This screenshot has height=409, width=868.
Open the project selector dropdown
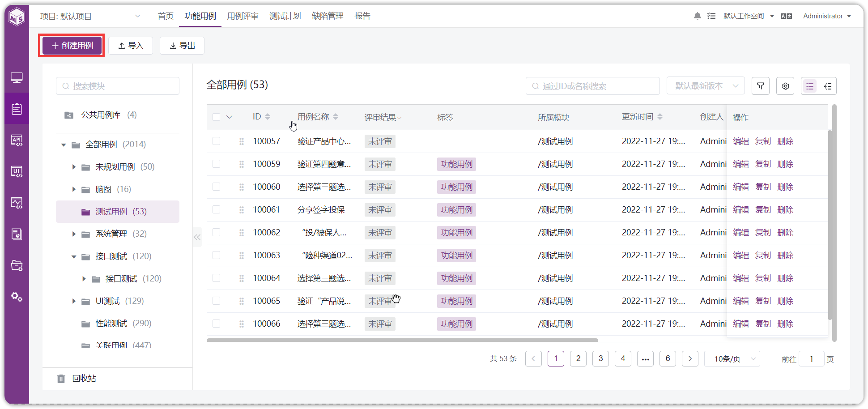click(x=90, y=17)
